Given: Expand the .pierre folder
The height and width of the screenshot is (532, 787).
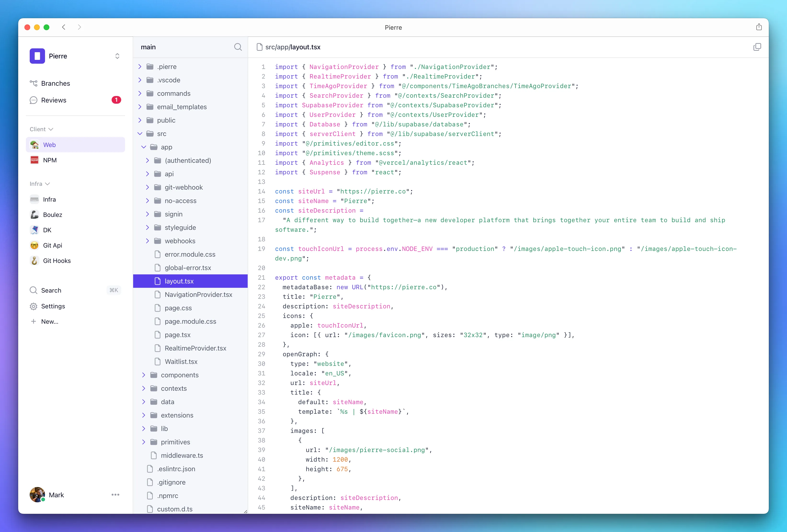Looking at the screenshot, I should pos(140,67).
